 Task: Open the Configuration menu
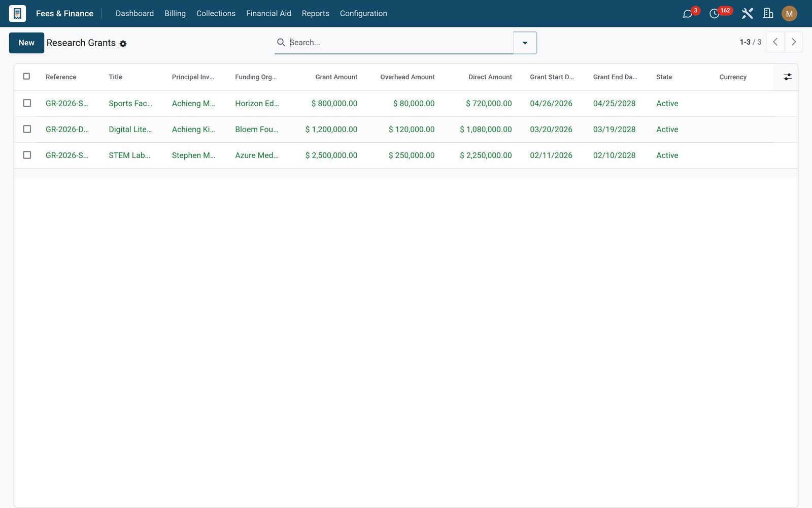[363, 14]
